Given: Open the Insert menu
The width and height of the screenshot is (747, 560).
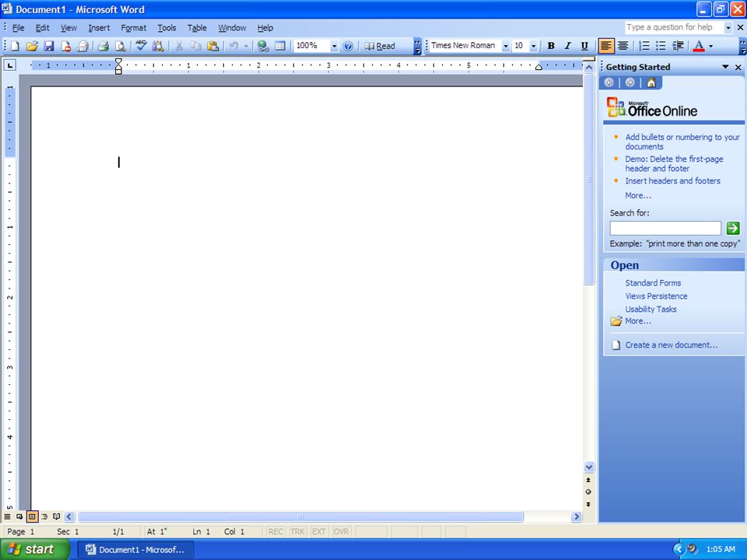Looking at the screenshot, I should (x=99, y=28).
